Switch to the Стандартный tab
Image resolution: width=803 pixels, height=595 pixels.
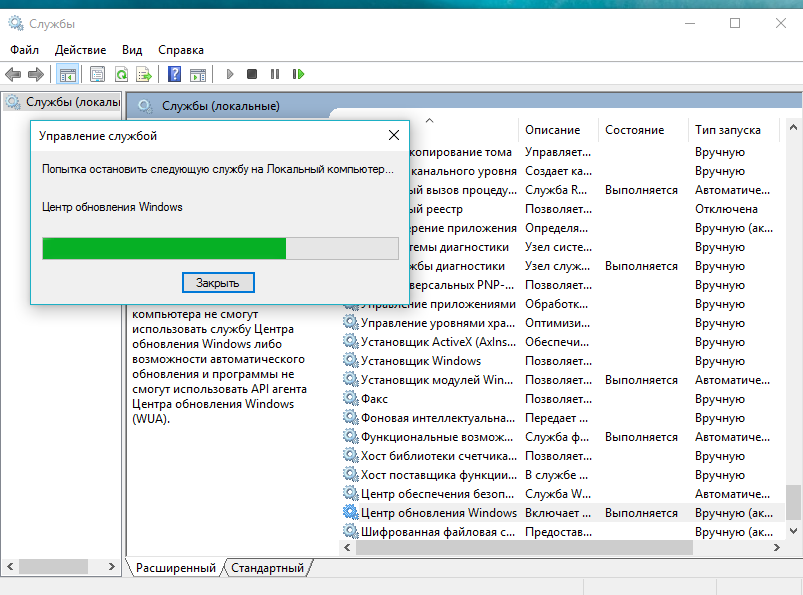267,568
